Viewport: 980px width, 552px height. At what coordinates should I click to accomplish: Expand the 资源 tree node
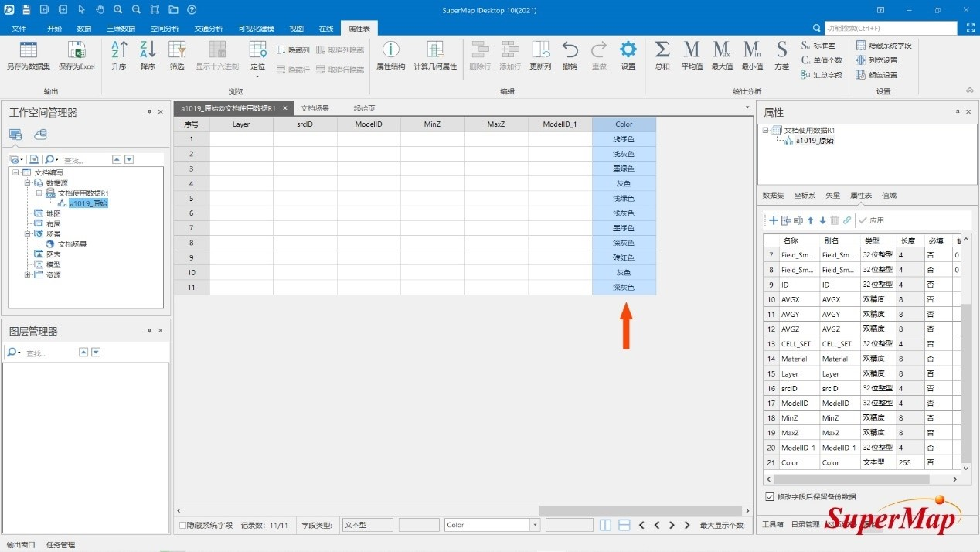pyautogui.click(x=28, y=274)
